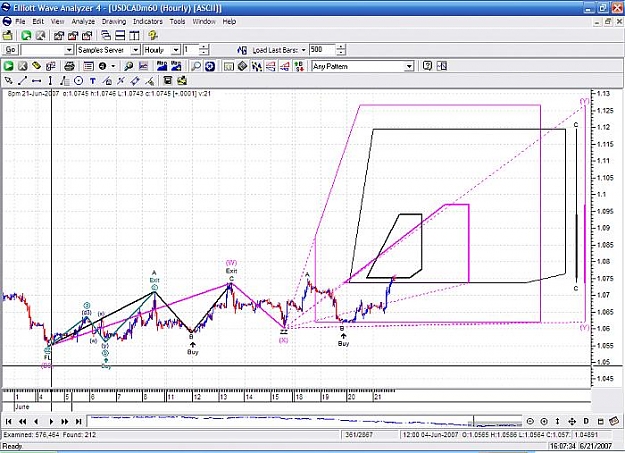625x453 pixels.
Task: Click the zoom out minus circle icon
Action: (530, 421)
